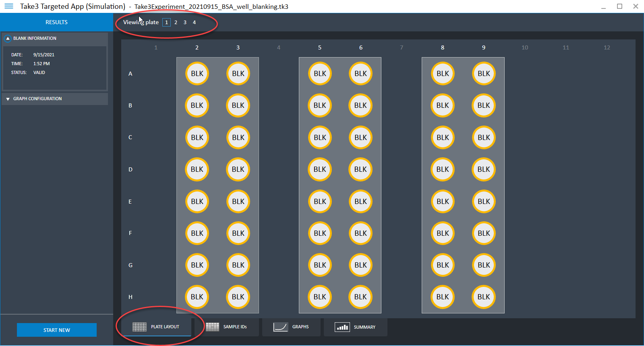Click the row E label
This screenshot has width=644, height=346.
tap(130, 202)
